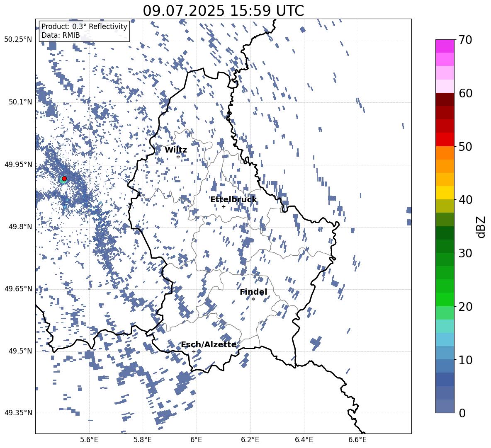The height and width of the screenshot is (448, 491).
Task: Click the Wiltz station cross marker
Action: click(x=178, y=157)
